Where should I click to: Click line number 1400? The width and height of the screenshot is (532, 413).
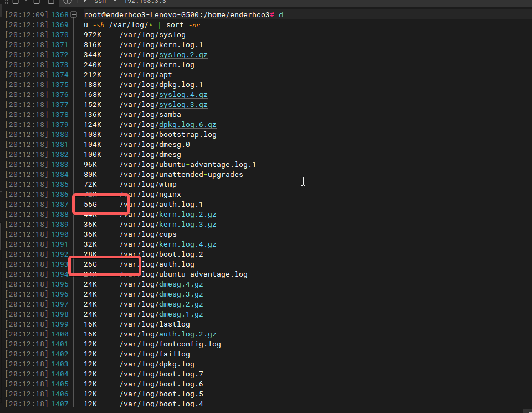click(60, 334)
